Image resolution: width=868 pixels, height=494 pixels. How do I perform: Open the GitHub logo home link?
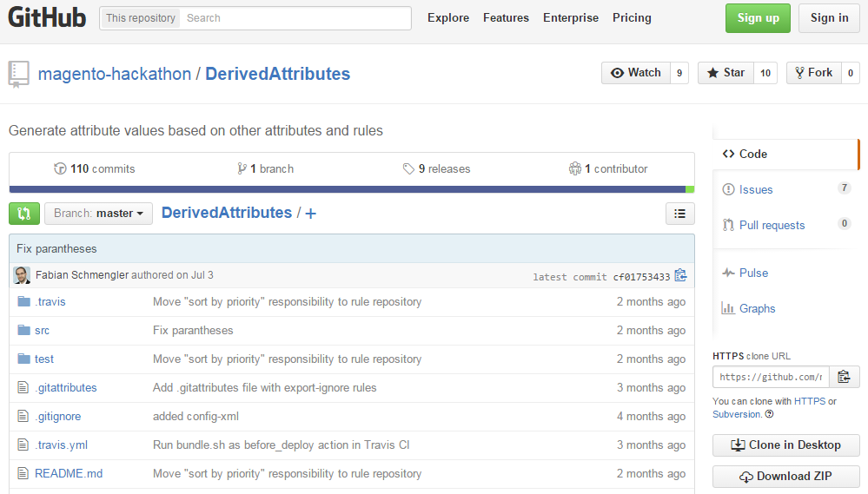click(x=47, y=17)
